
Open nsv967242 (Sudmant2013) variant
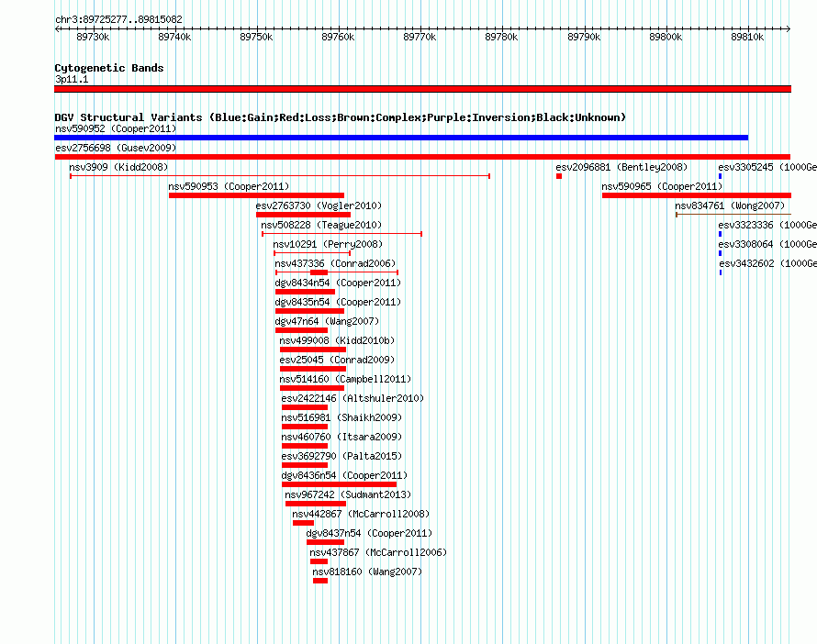pos(348,494)
